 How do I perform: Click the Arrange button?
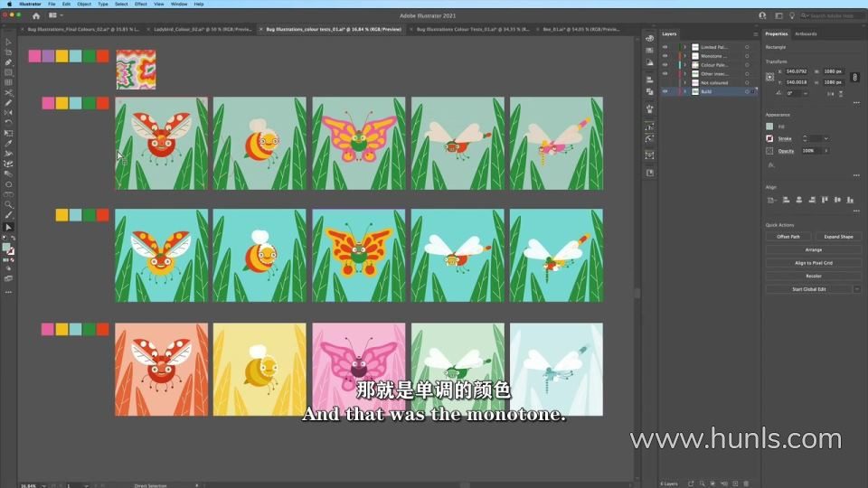tap(813, 249)
